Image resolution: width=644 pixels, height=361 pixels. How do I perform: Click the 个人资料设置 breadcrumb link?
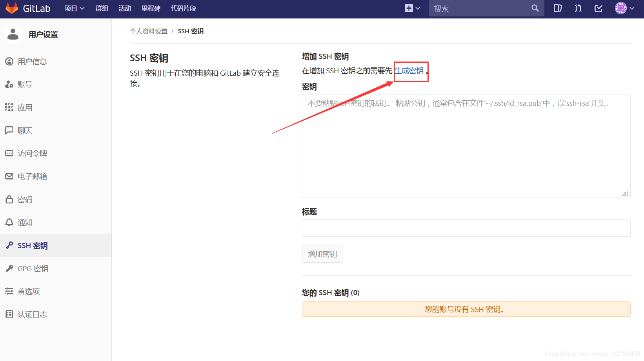click(x=149, y=31)
